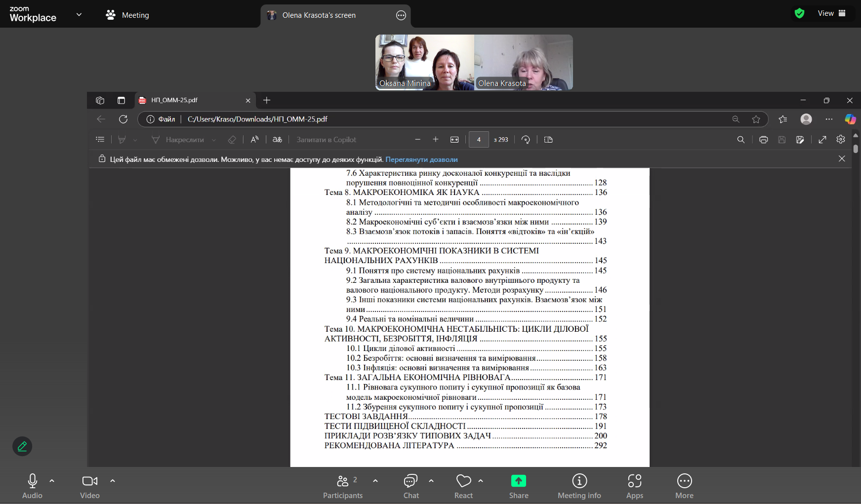Click the green encryption shield icon

coord(800,13)
